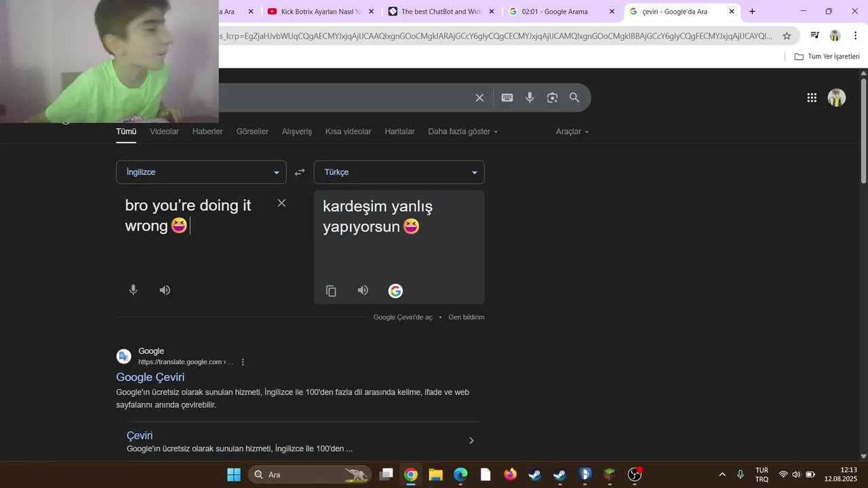Open OBS Studio from the taskbar
868x488 pixels.
point(634,474)
